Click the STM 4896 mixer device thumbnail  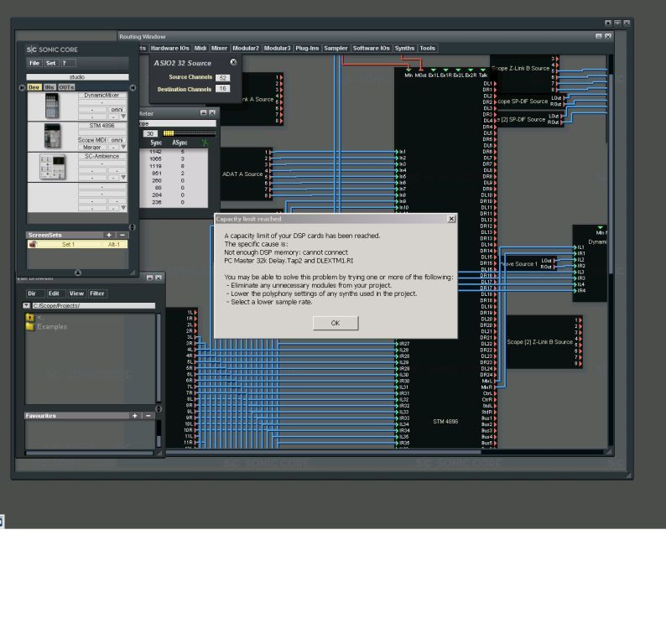coord(52,136)
